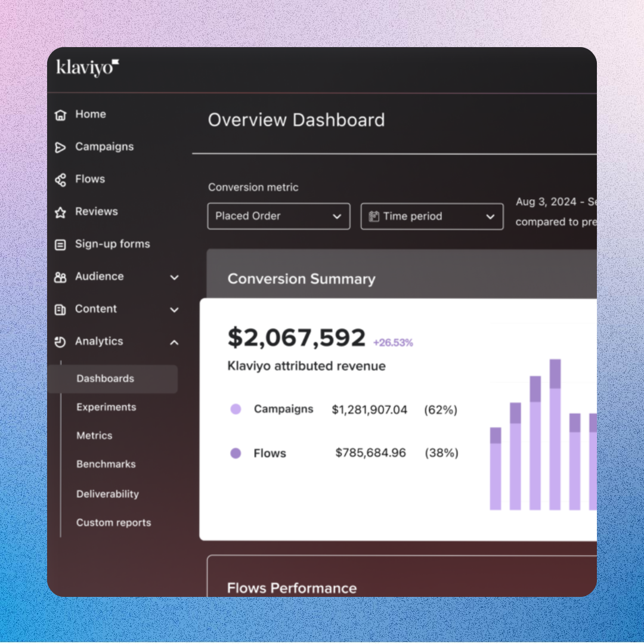This screenshot has width=644, height=644.
Task: Click the Campaigns arrow icon
Action: [60, 147]
